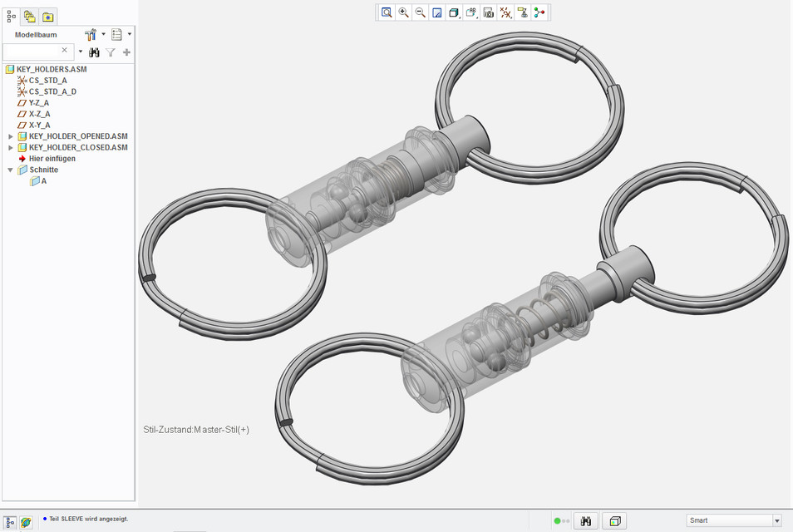
Task: Select the Schnitte folder item
Action: pyautogui.click(x=43, y=170)
